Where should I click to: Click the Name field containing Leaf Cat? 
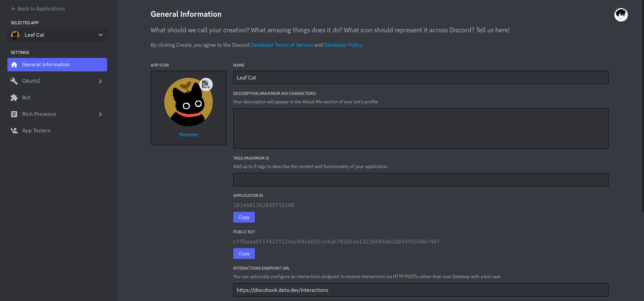(421, 77)
